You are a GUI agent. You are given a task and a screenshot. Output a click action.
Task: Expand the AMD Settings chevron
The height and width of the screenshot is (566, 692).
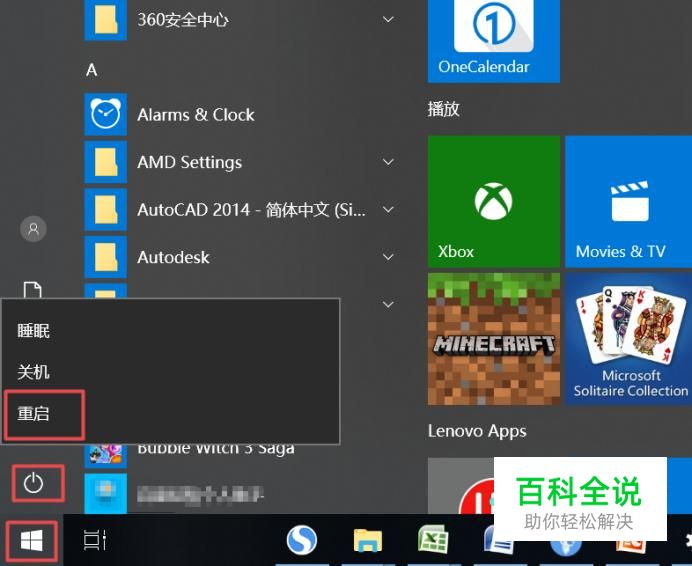(x=388, y=162)
